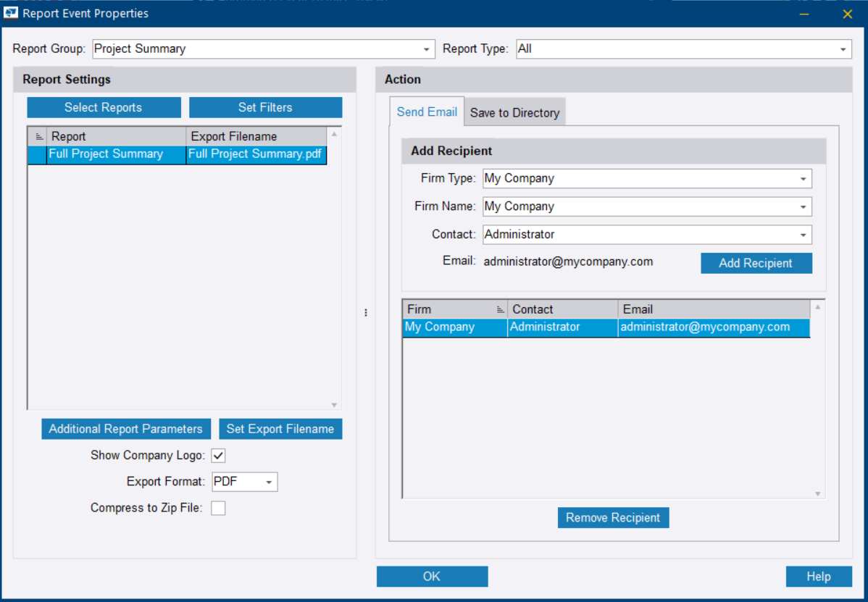Image resolution: width=868 pixels, height=602 pixels.
Task: Open the Report Group dropdown
Action: point(426,49)
